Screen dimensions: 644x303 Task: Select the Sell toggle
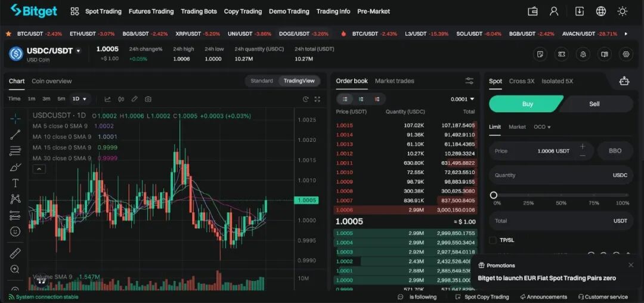(x=596, y=104)
